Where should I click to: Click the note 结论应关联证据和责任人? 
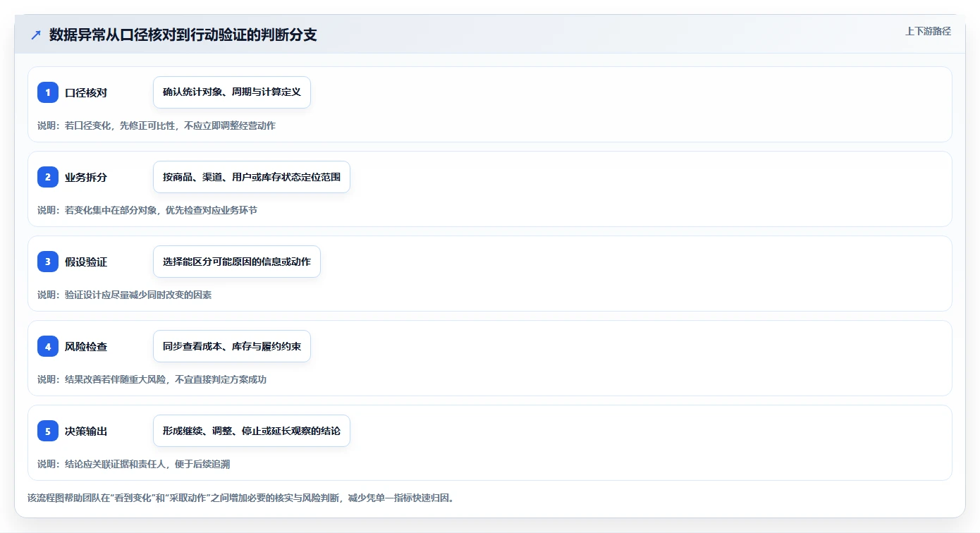[x=134, y=464]
